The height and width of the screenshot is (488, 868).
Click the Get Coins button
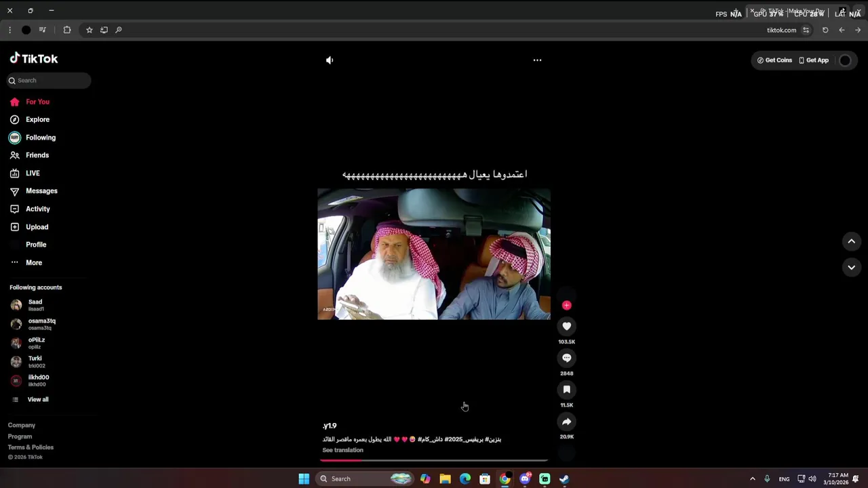774,60
